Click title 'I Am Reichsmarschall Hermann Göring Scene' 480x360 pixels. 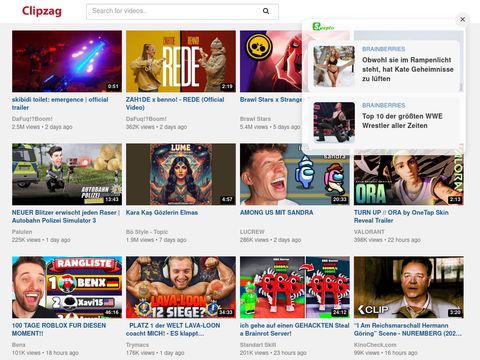(x=408, y=329)
